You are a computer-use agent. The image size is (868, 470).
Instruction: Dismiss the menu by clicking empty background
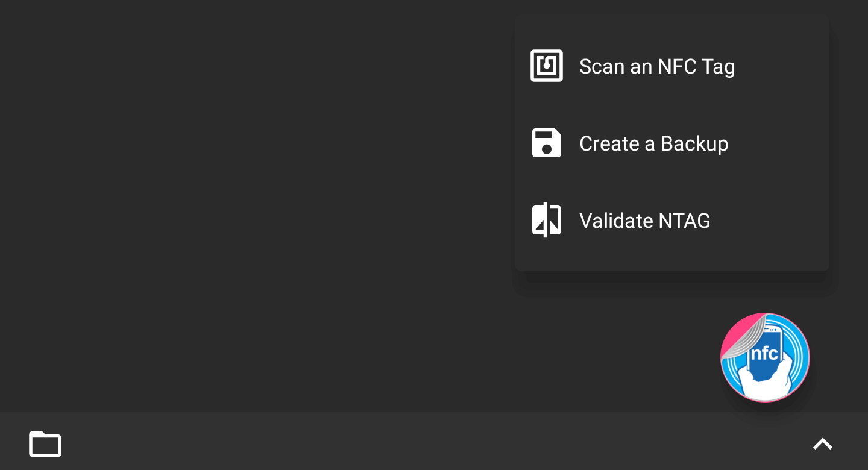pyautogui.click(x=241, y=211)
